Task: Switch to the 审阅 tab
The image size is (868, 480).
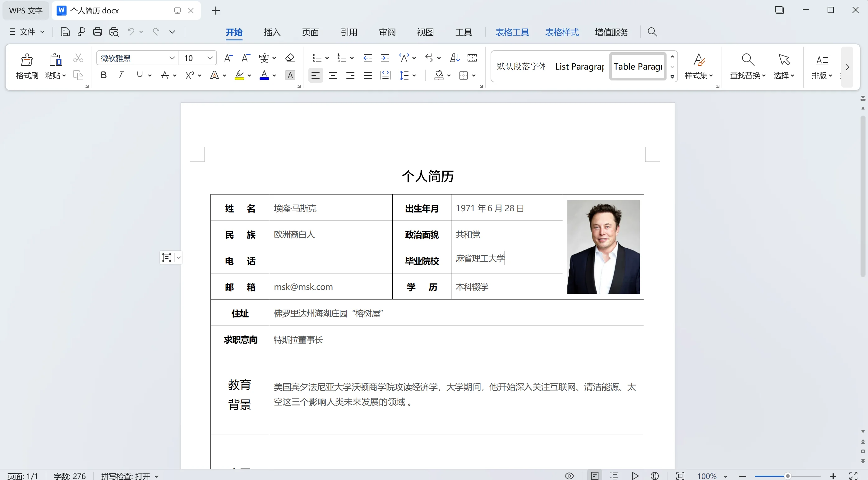Action: (387, 32)
